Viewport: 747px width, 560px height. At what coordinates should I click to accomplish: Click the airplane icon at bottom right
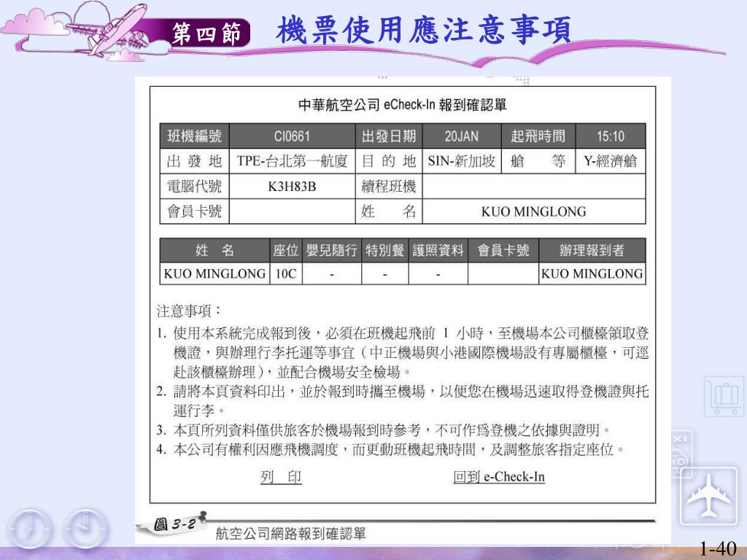click(708, 496)
